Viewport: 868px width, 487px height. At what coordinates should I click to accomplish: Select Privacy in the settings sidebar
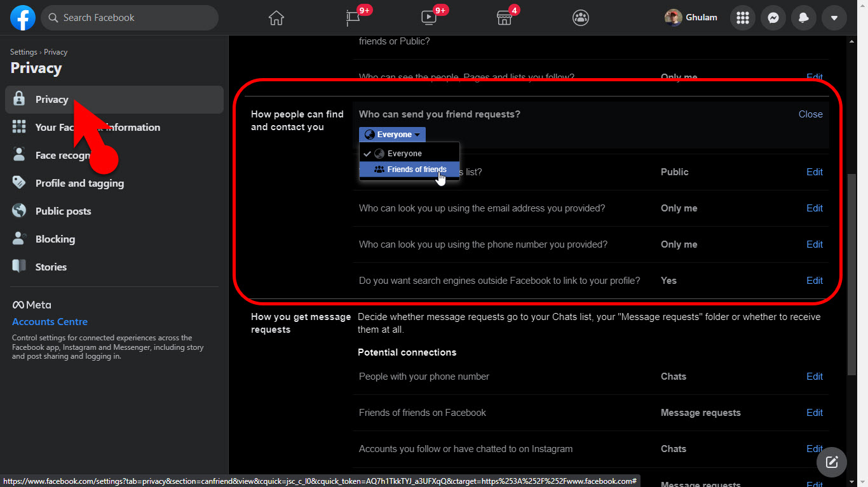pyautogui.click(x=114, y=100)
